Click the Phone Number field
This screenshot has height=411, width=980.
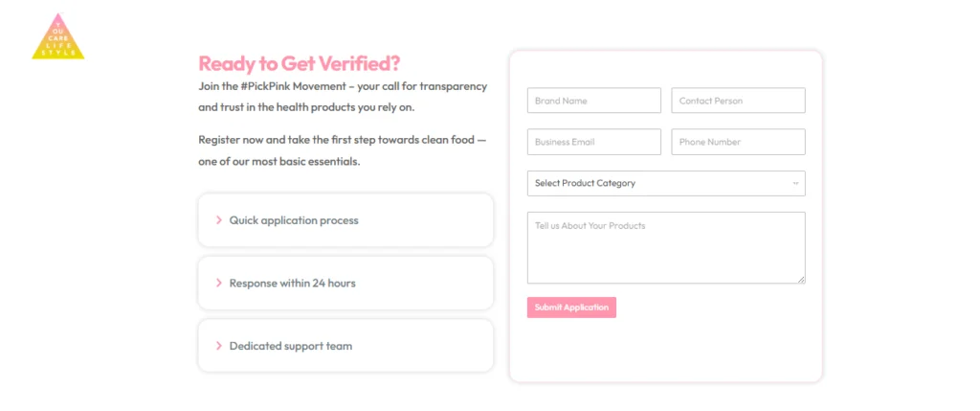click(x=738, y=142)
